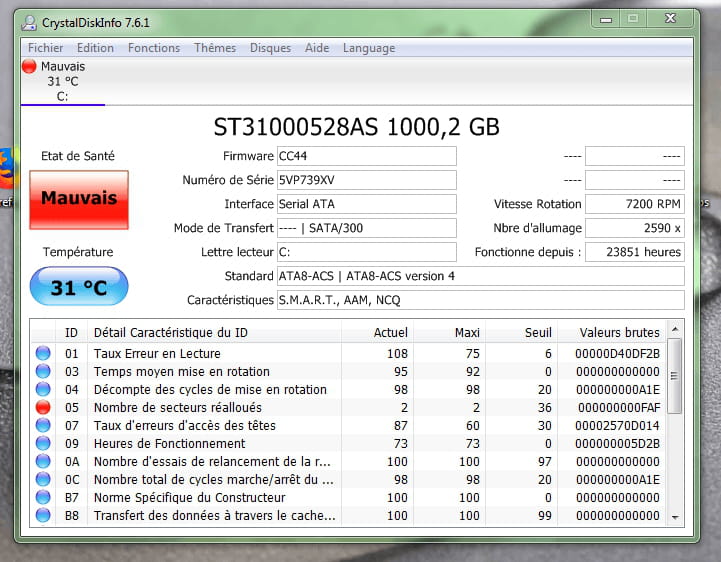This screenshot has height=562, width=721.
Task: Click the Valeurs brutes column header
Action: point(612,333)
